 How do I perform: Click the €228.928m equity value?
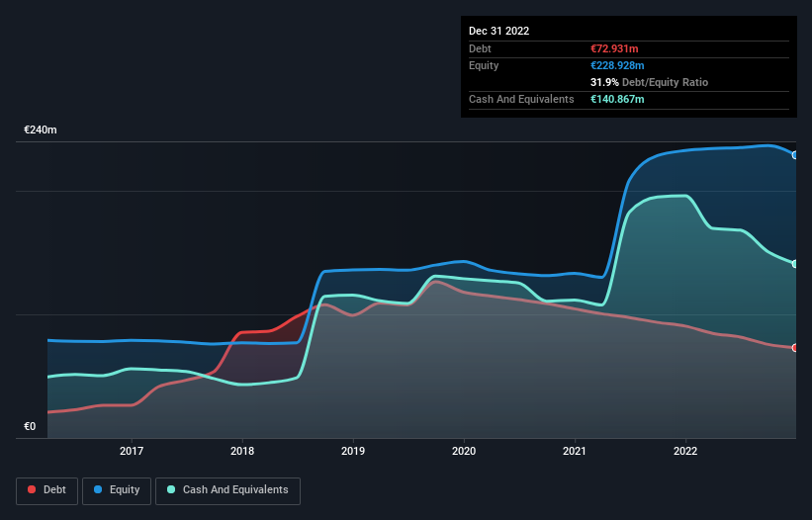click(x=618, y=65)
